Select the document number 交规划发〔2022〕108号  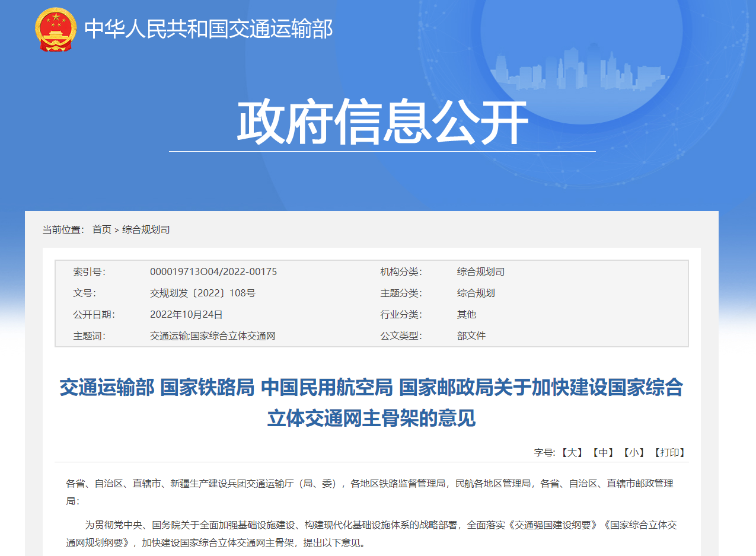tap(202, 293)
